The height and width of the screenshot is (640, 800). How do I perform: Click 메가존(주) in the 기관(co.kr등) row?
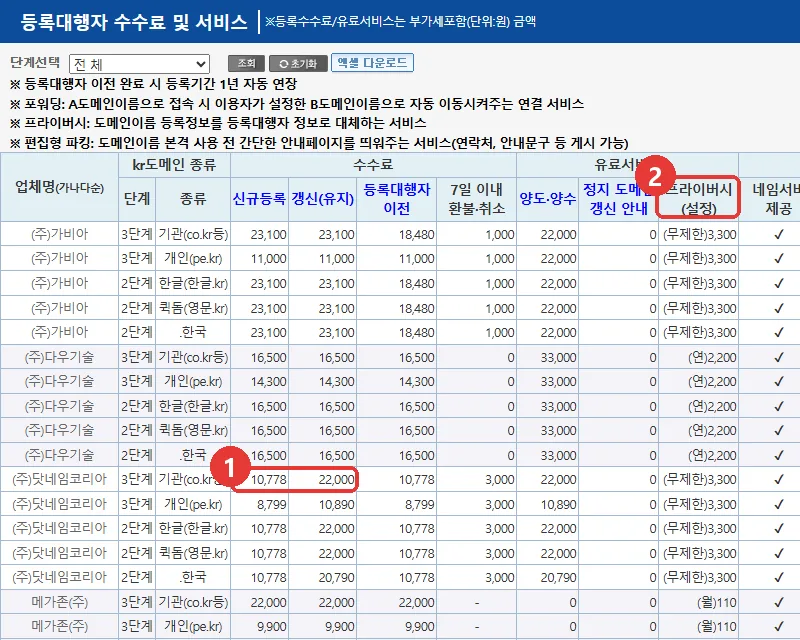[x=59, y=602]
